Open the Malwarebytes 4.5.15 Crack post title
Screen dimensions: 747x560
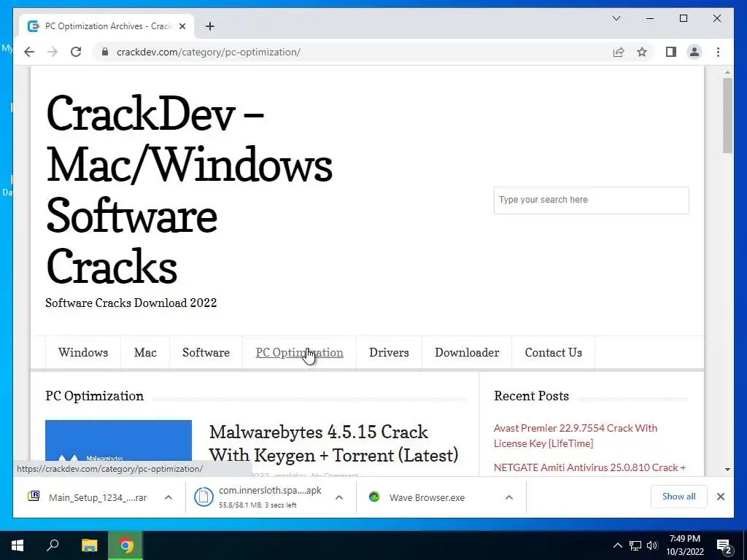coord(333,443)
